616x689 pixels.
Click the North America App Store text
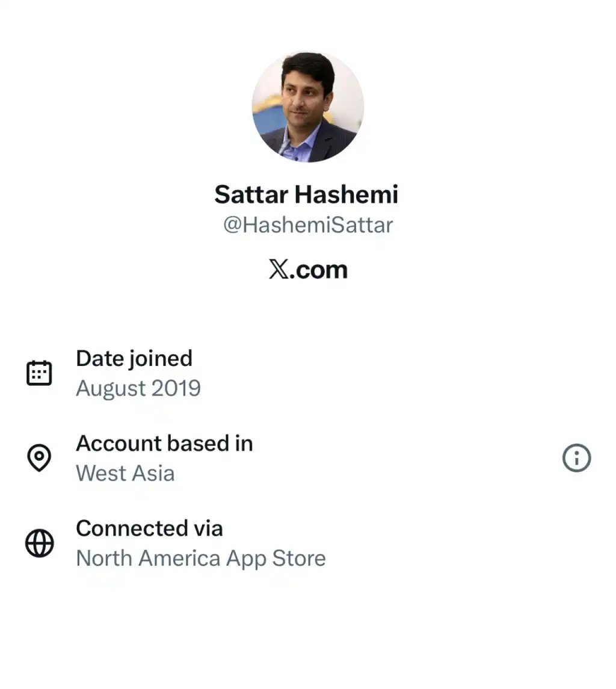200,558
